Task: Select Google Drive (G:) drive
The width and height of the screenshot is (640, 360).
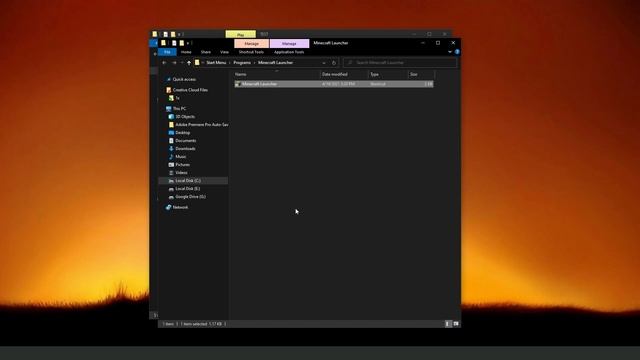Action: point(187,197)
